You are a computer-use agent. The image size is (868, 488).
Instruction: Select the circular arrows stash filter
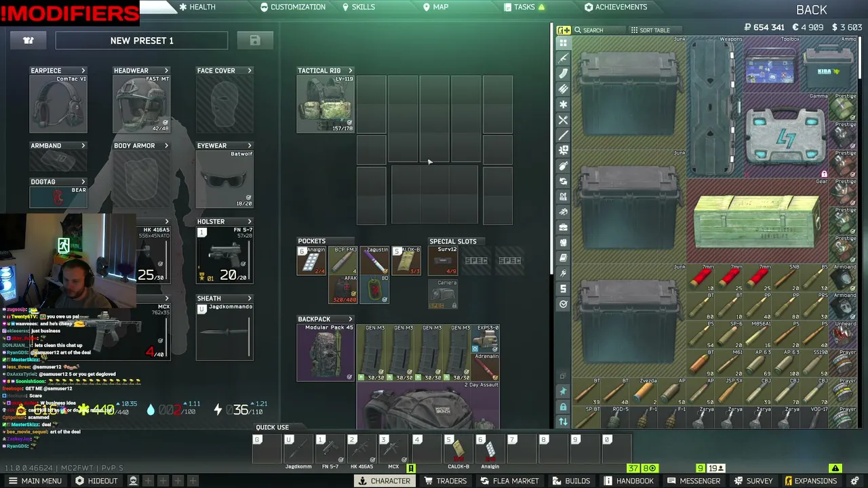563,182
